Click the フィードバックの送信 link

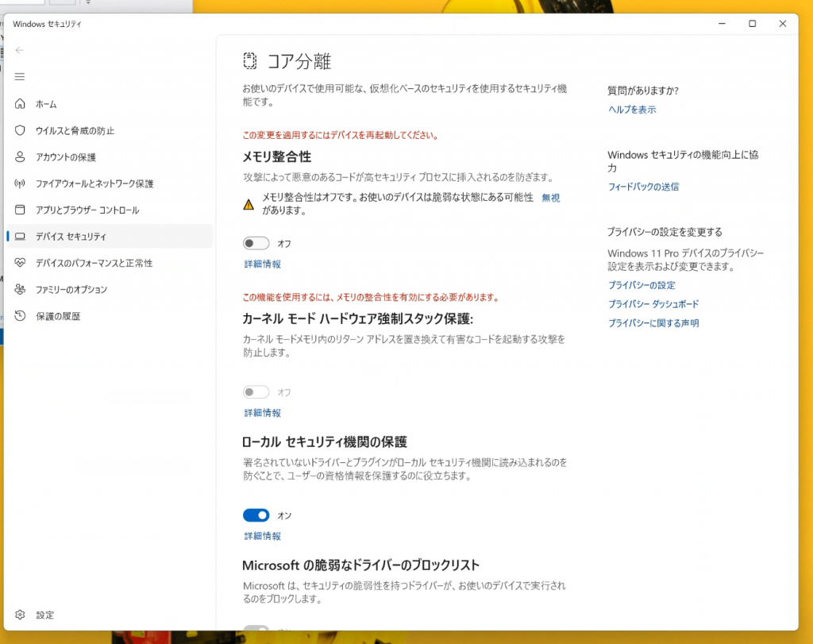pos(643,187)
